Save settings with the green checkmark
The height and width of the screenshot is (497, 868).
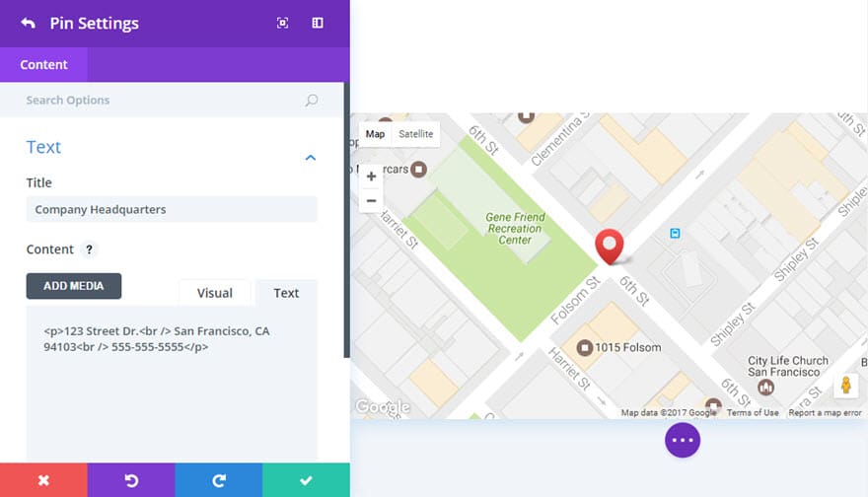[306, 480]
